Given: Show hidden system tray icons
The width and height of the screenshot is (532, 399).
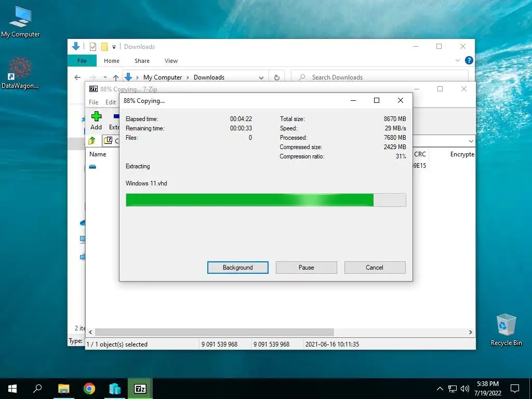Looking at the screenshot, I should click(440, 389).
